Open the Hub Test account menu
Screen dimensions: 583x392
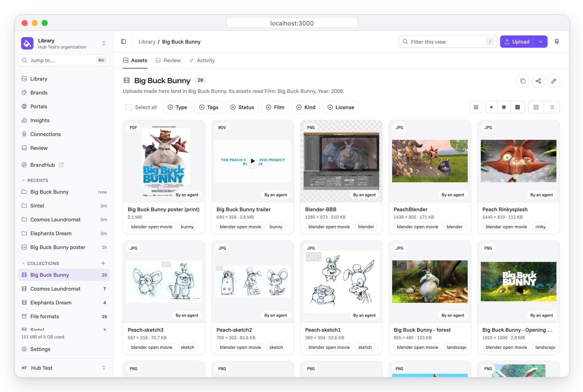click(64, 368)
